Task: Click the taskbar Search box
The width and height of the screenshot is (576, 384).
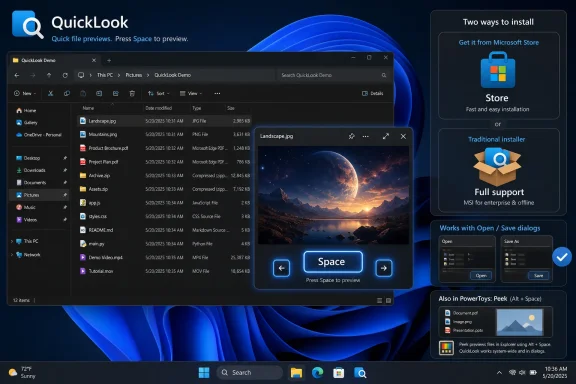Action: (250, 373)
